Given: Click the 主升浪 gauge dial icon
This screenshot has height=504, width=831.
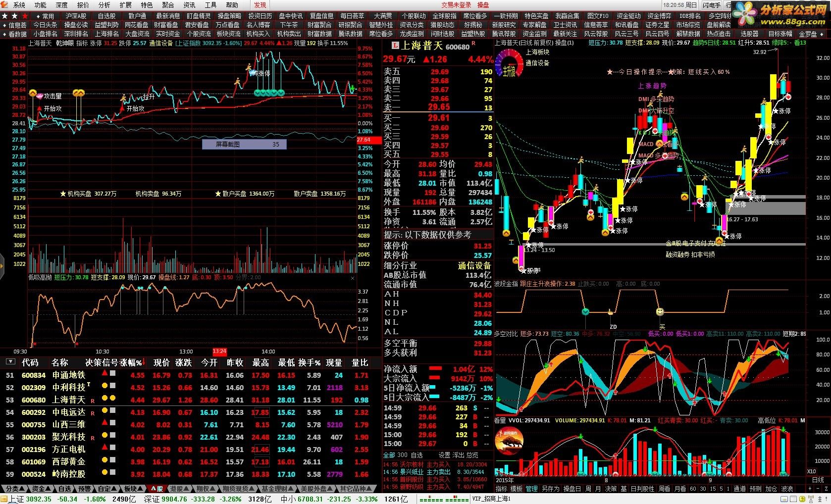Looking at the screenshot, I should coord(510,63).
